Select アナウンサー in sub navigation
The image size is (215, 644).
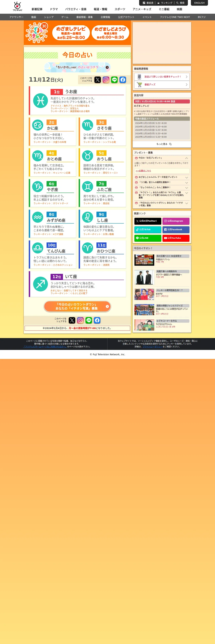tap(16, 17)
